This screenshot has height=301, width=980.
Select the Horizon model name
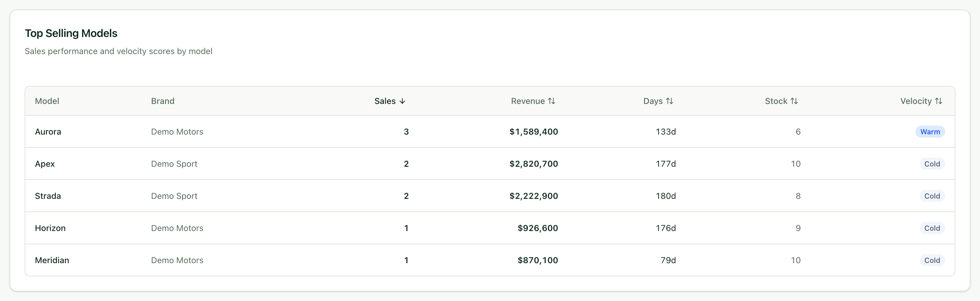coord(50,228)
